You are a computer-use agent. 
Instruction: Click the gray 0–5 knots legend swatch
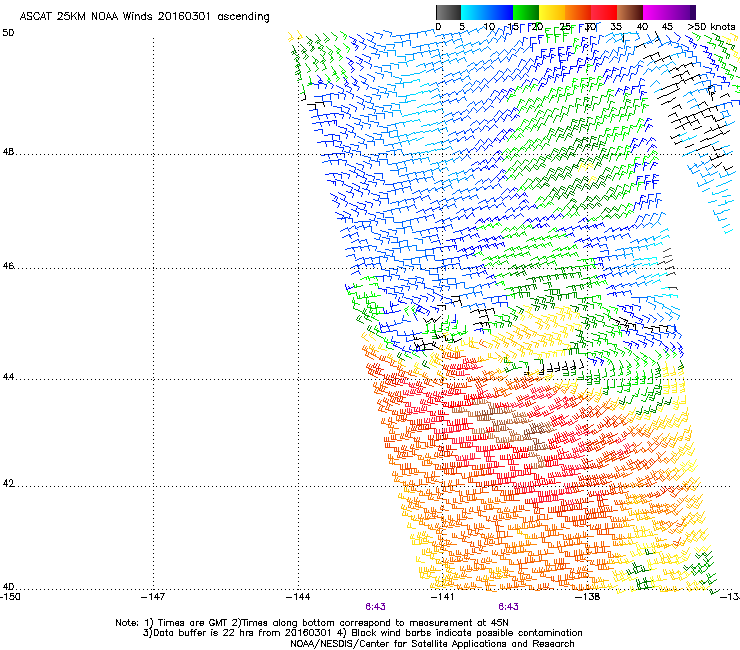[448, 12]
